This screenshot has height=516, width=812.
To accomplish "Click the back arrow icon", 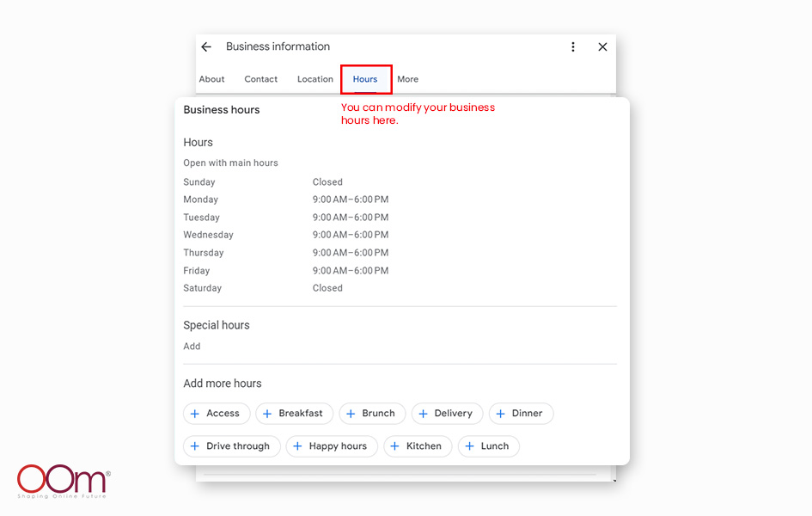I will point(206,47).
